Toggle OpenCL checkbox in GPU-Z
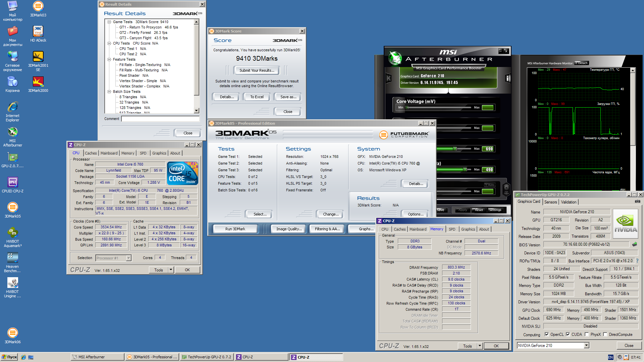This screenshot has width=644, height=362. click(x=547, y=334)
